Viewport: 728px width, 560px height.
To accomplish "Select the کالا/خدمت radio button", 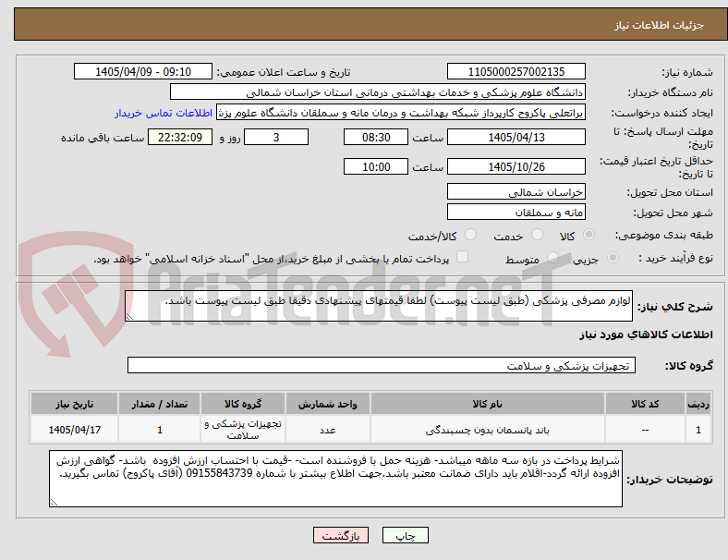I will pos(471,235).
